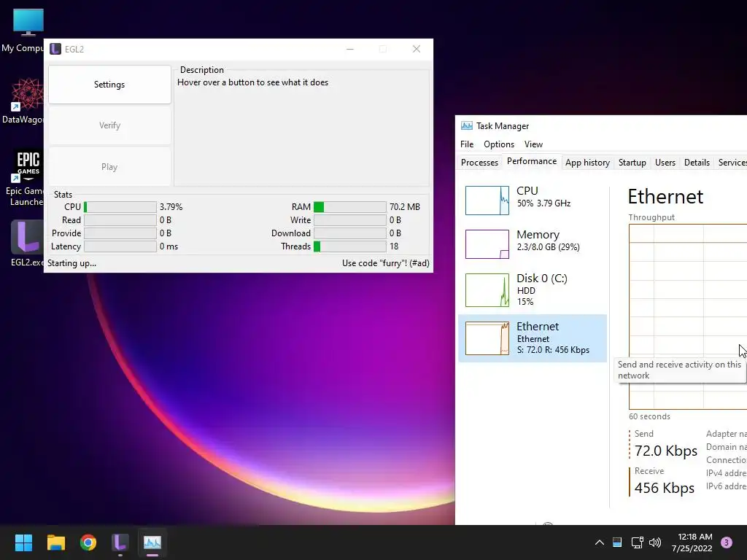This screenshot has height=560, width=747.
Task: Click the Verify button in EGL2
Action: [109, 125]
